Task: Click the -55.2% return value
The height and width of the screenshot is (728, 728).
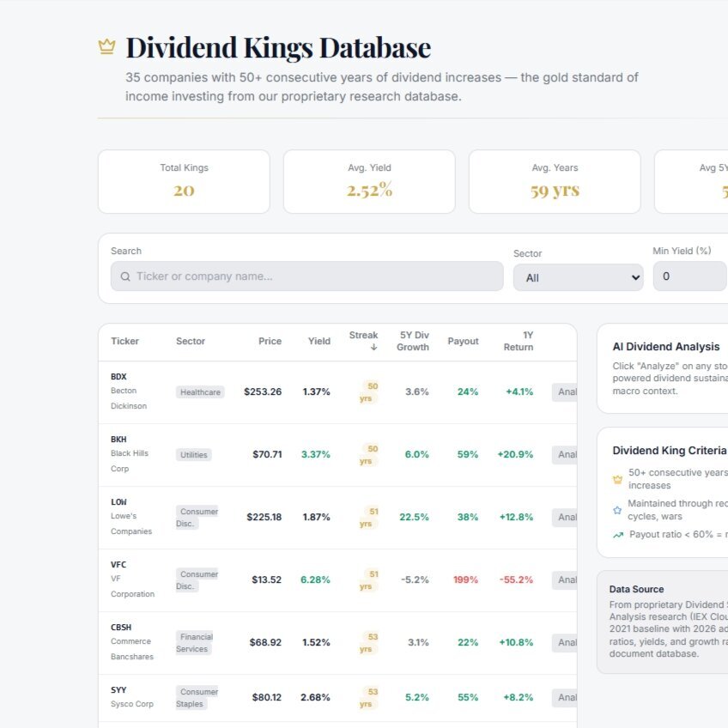Action: pos(516,579)
